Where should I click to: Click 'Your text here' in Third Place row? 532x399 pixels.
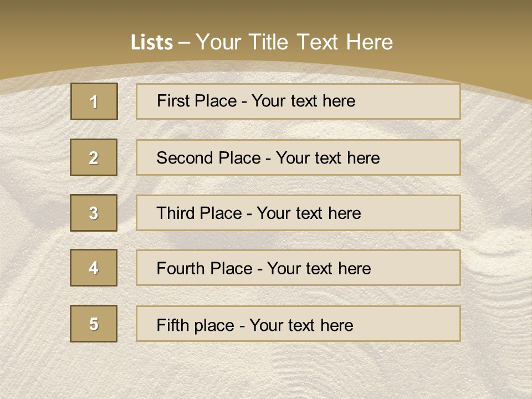pos(309,213)
